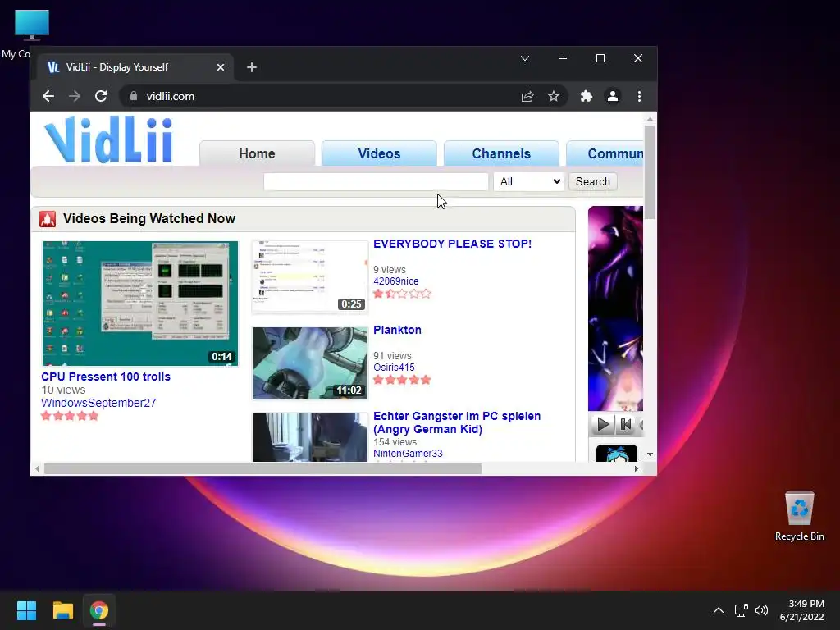Open Echter Gangster im PC spielen link

point(457,422)
